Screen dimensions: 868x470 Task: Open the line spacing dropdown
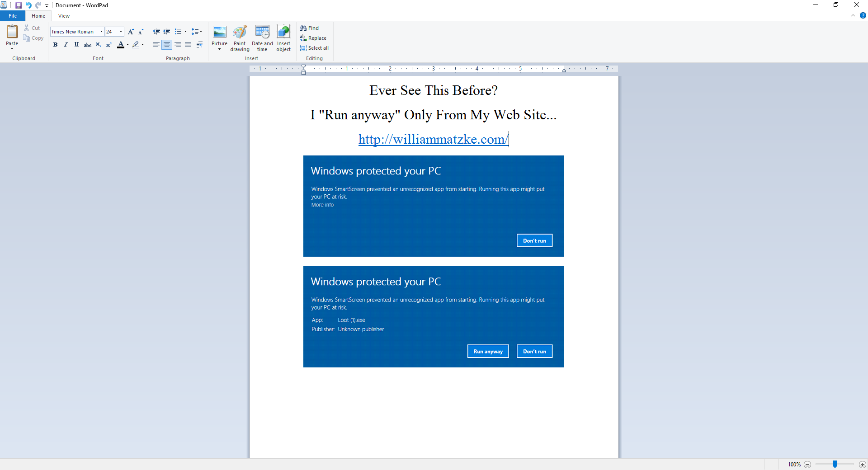pyautogui.click(x=197, y=32)
